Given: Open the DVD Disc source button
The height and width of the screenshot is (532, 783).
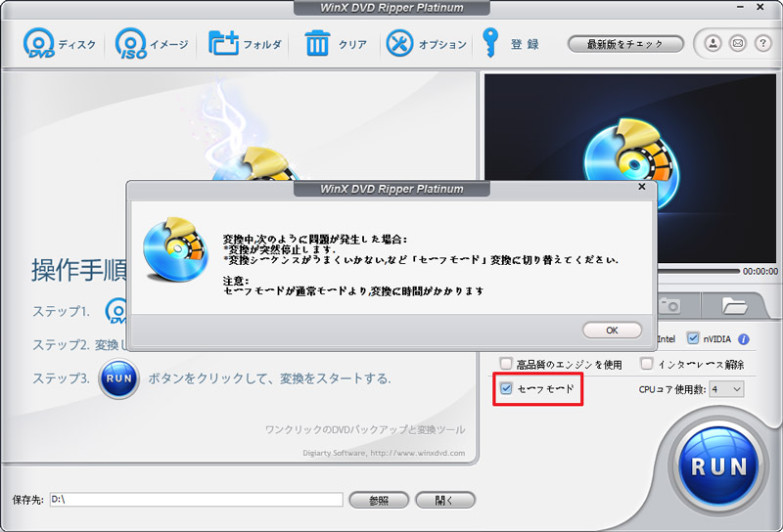Looking at the screenshot, I should [60, 44].
